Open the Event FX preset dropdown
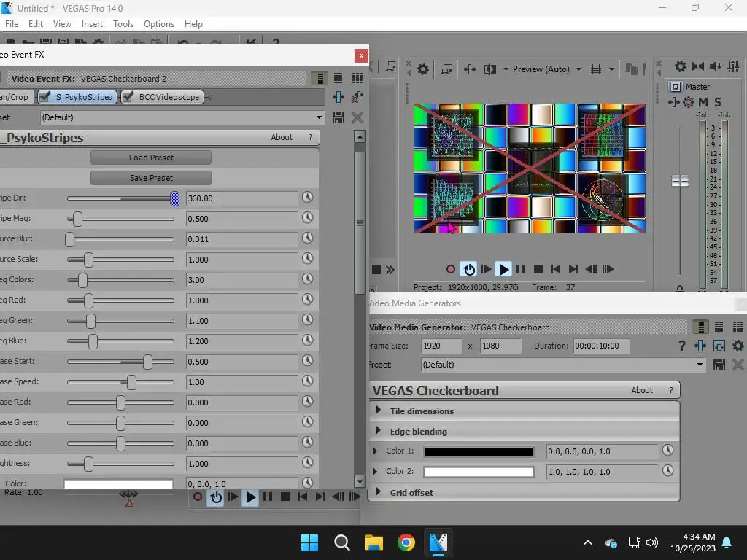The height and width of the screenshot is (560, 747). [319, 117]
